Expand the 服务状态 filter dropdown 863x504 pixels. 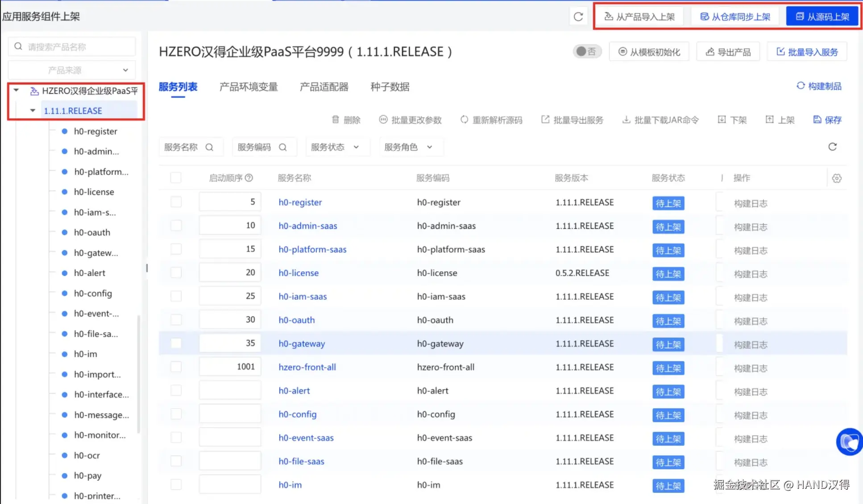(337, 147)
